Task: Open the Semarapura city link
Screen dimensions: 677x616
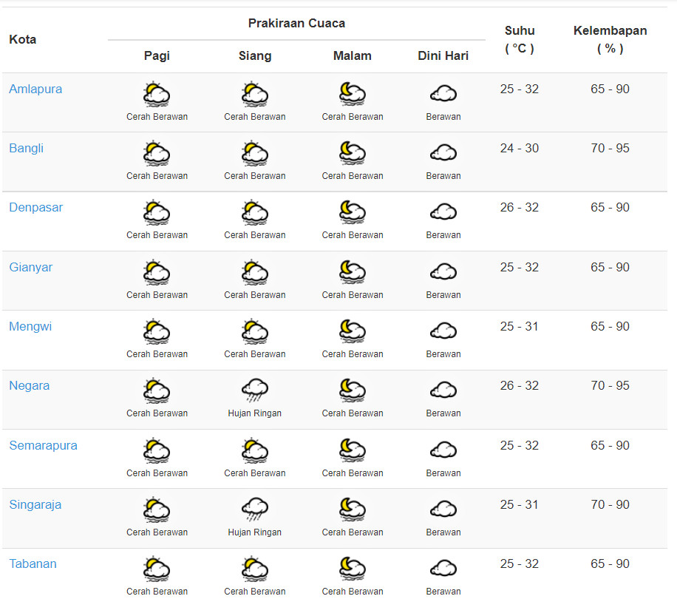Action: pos(43,445)
